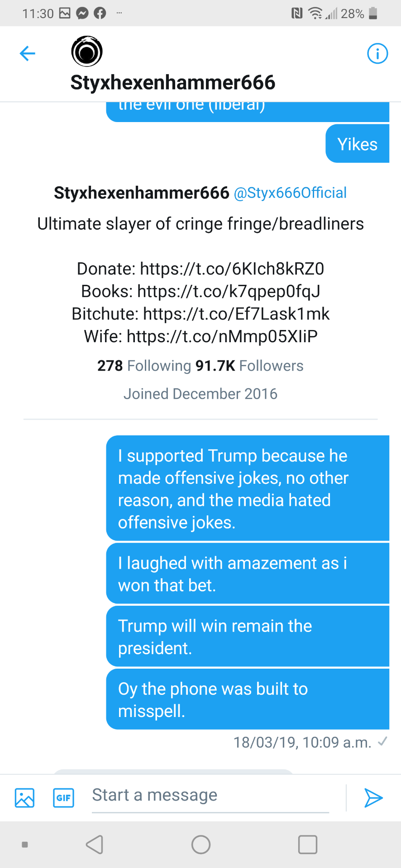
Task: Open the @Styx666Official handle link
Action: click(x=290, y=193)
